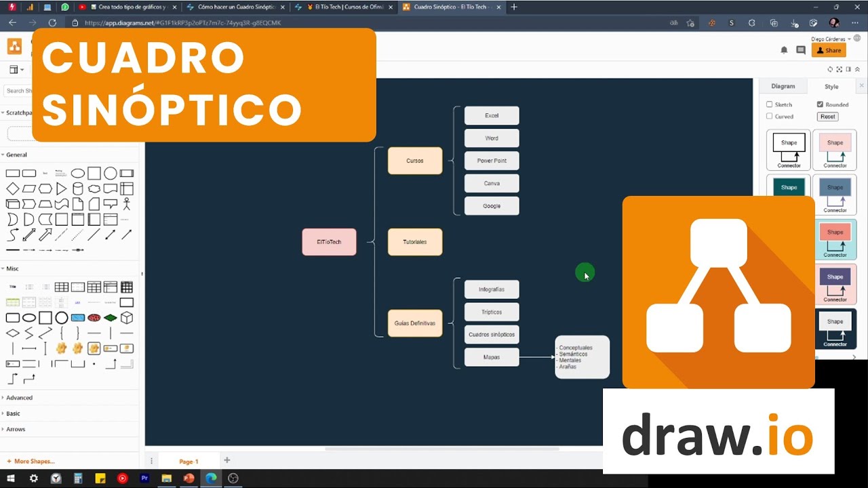Select the cylinder shape in General palette

tap(78, 188)
